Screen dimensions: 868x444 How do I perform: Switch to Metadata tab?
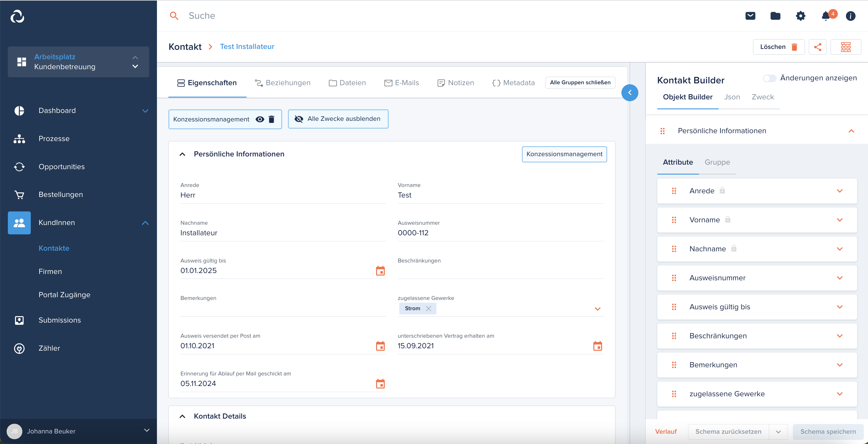513,83
